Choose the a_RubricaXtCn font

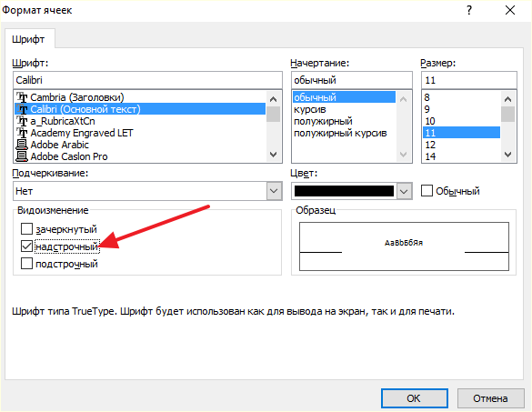pos(140,121)
